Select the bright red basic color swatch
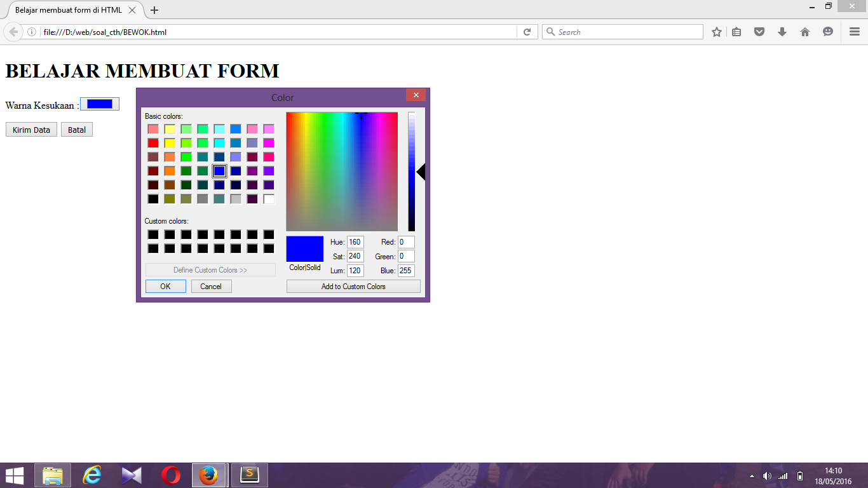 (x=154, y=143)
